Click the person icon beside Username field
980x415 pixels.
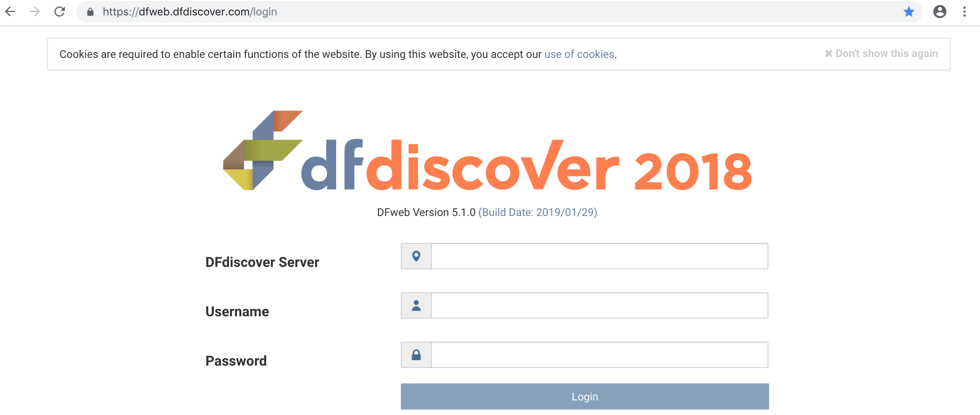(416, 305)
